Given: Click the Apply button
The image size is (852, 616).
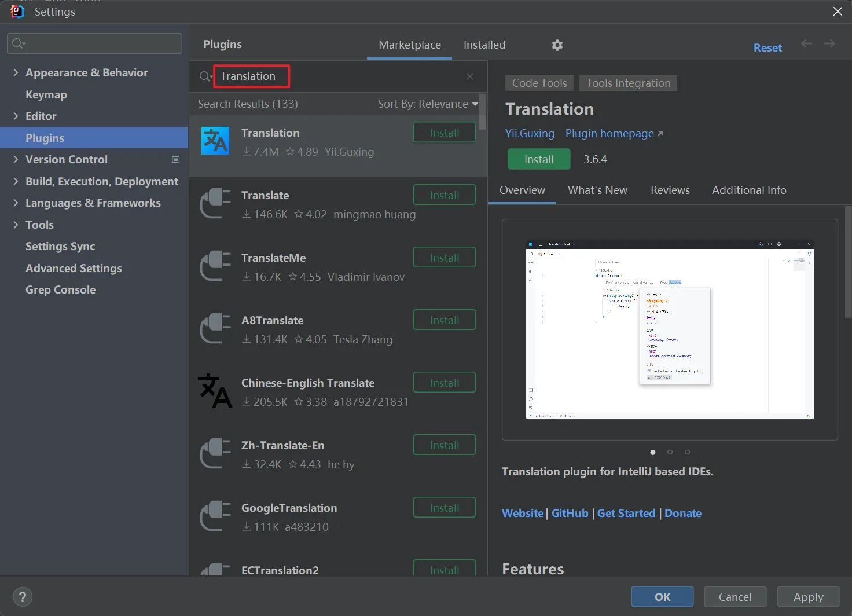Looking at the screenshot, I should click(808, 597).
